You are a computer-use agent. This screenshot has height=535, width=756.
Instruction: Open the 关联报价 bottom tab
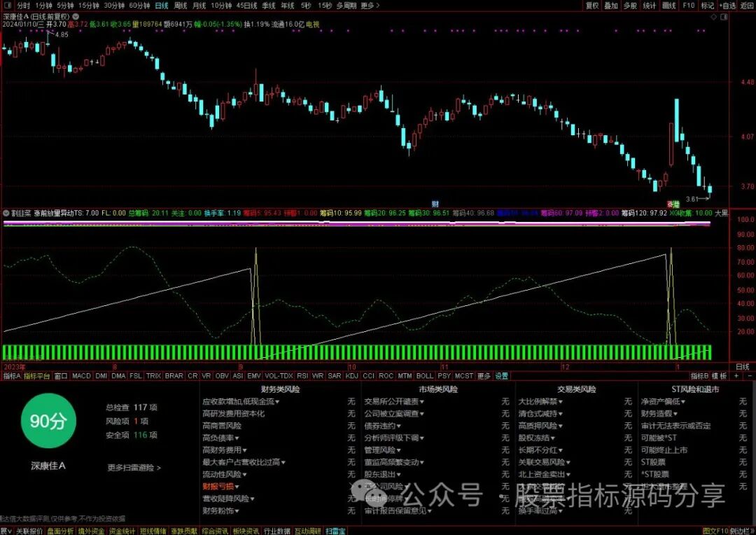pos(29,531)
